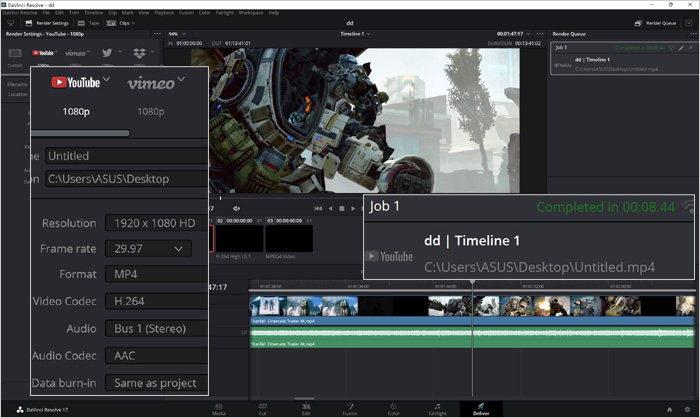700x418 pixels.
Task: Open Render Settings panel options (three dots)
Action: pyautogui.click(x=157, y=34)
